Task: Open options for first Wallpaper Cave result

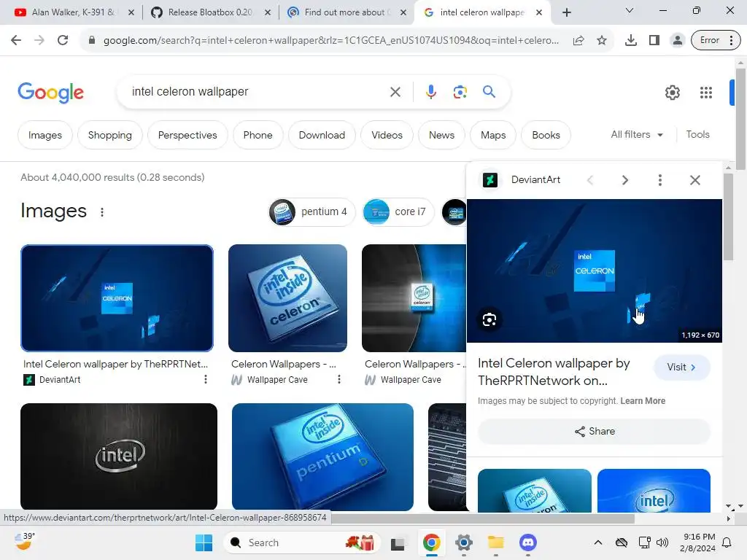Action: tap(338, 379)
